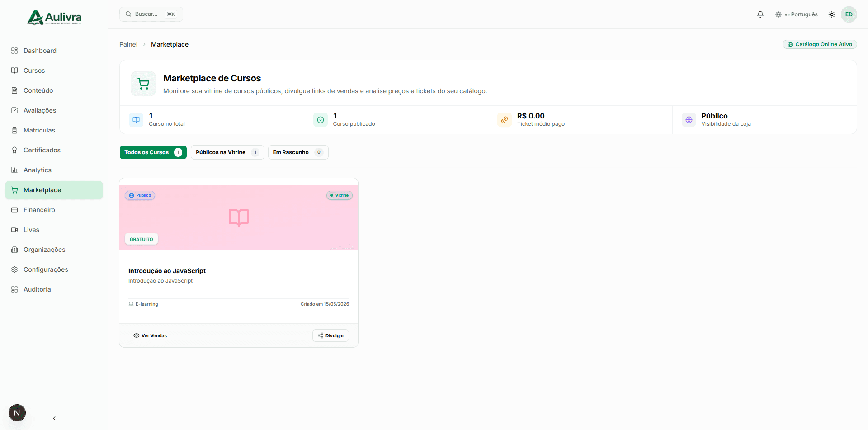This screenshot has height=430, width=868.
Task: Open Certificados in sidebar
Action: [x=54, y=150]
